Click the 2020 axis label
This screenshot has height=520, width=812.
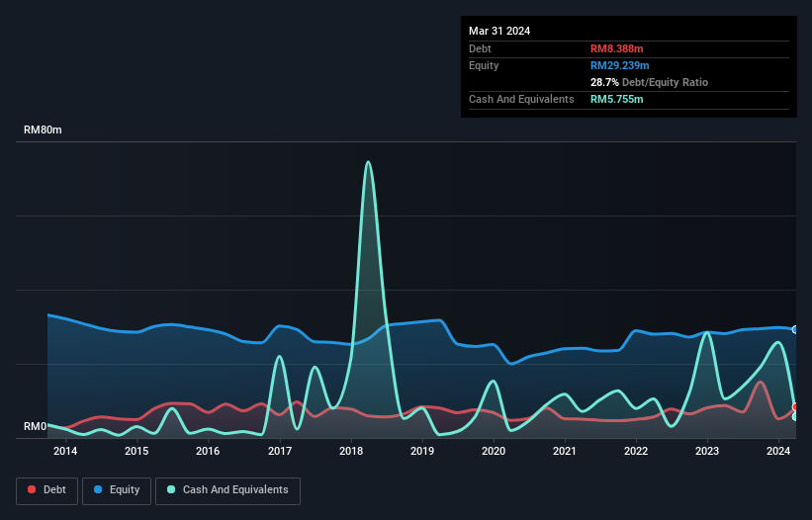[494, 451]
